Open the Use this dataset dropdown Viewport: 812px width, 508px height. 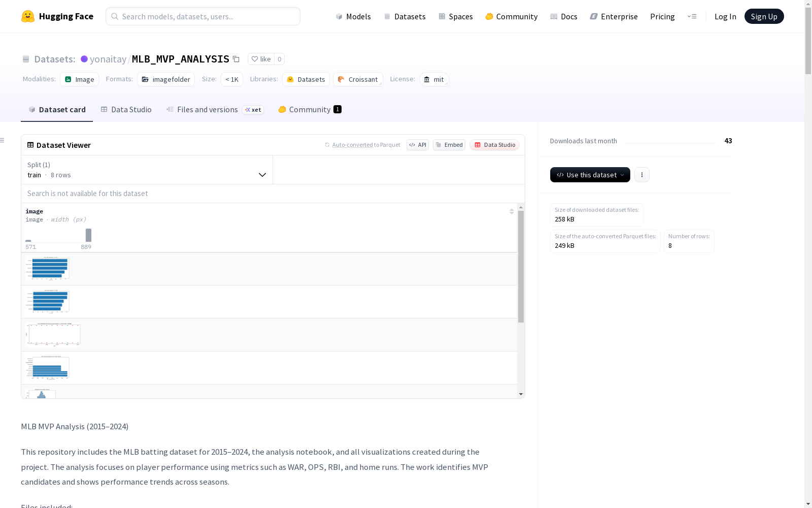590,175
